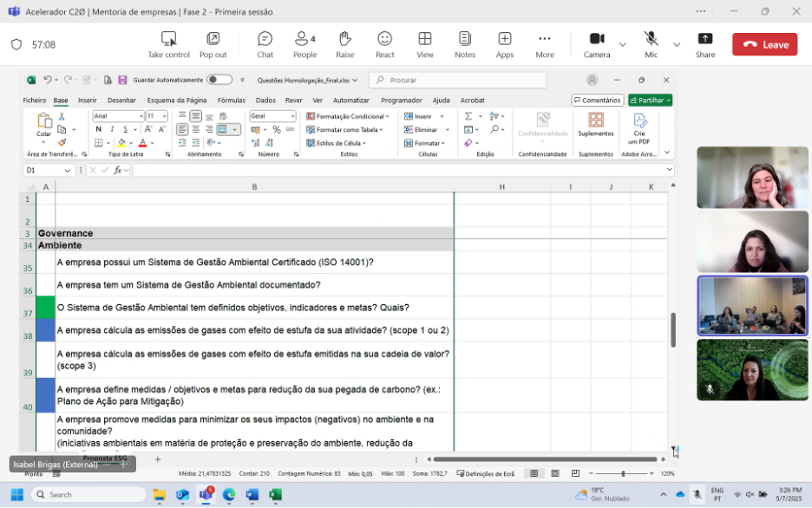
Task: Expand the Camera options dropdown arrow
Action: (x=622, y=44)
